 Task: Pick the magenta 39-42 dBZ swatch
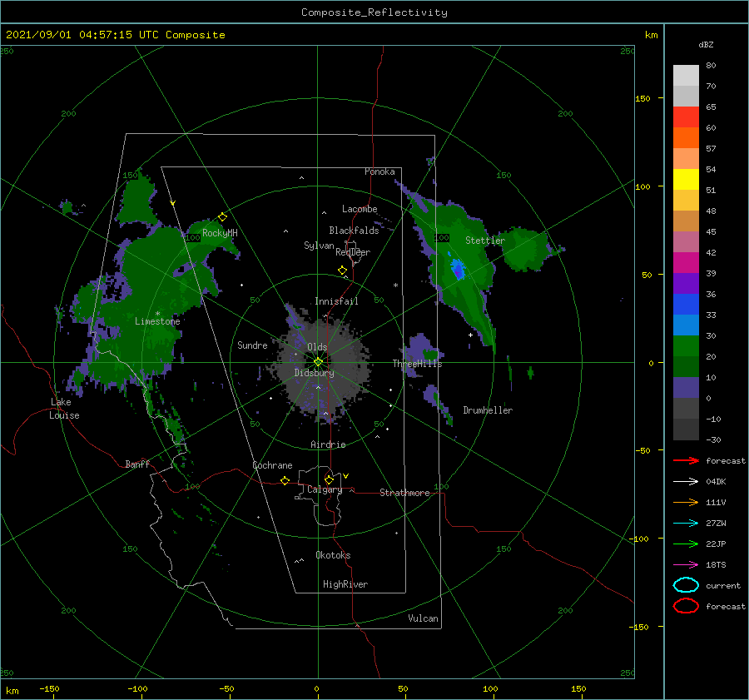click(x=686, y=263)
